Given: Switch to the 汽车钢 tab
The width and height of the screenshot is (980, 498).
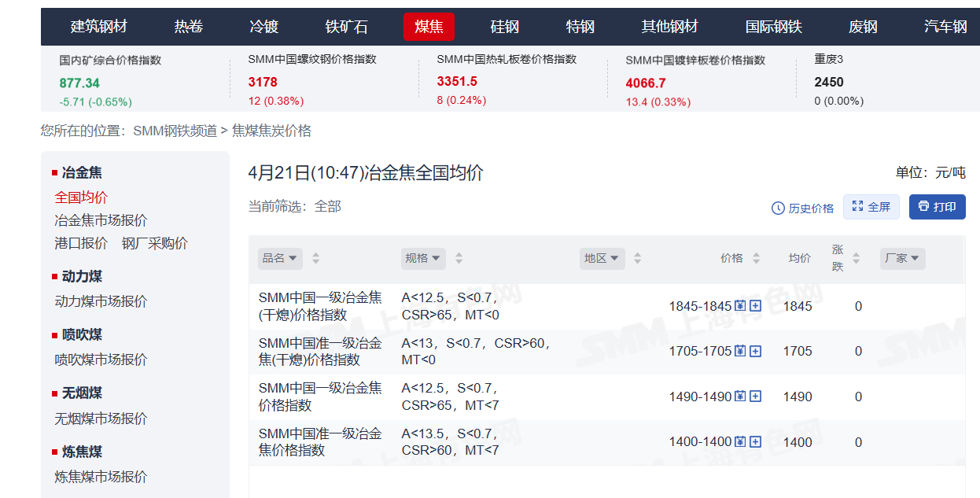Looking at the screenshot, I should pyautogui.click(x=945, y=27).
